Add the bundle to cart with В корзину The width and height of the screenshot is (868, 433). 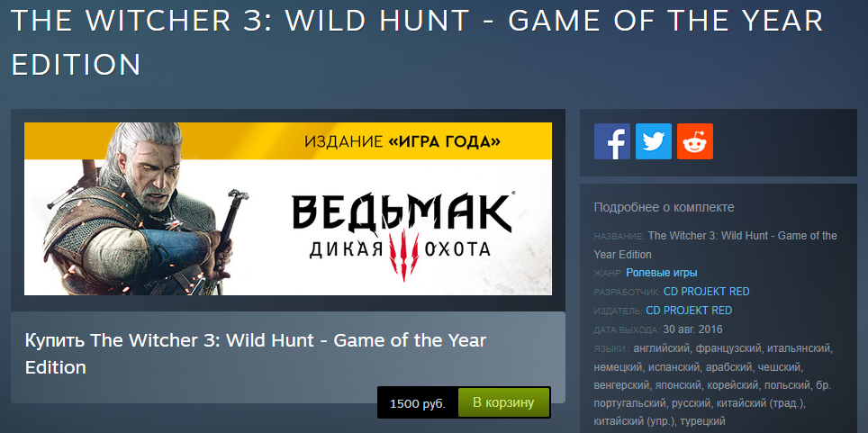click(x=503, y=402)
